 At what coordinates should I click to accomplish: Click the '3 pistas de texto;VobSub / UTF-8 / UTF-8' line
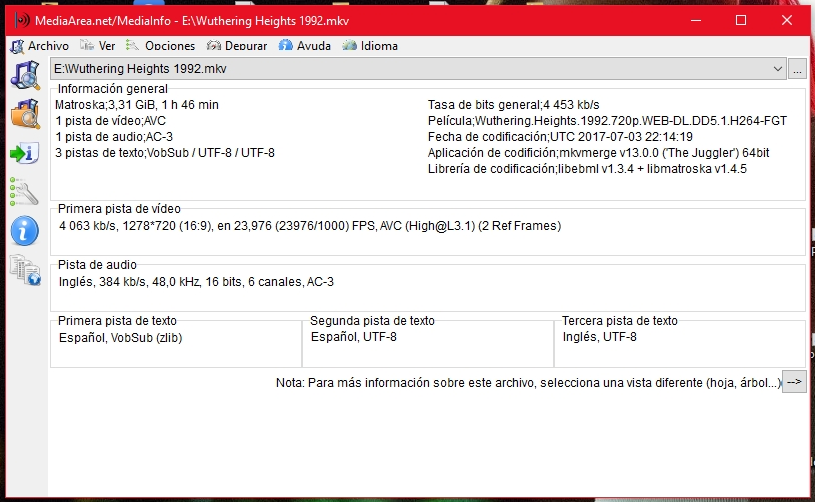point(165,153)
